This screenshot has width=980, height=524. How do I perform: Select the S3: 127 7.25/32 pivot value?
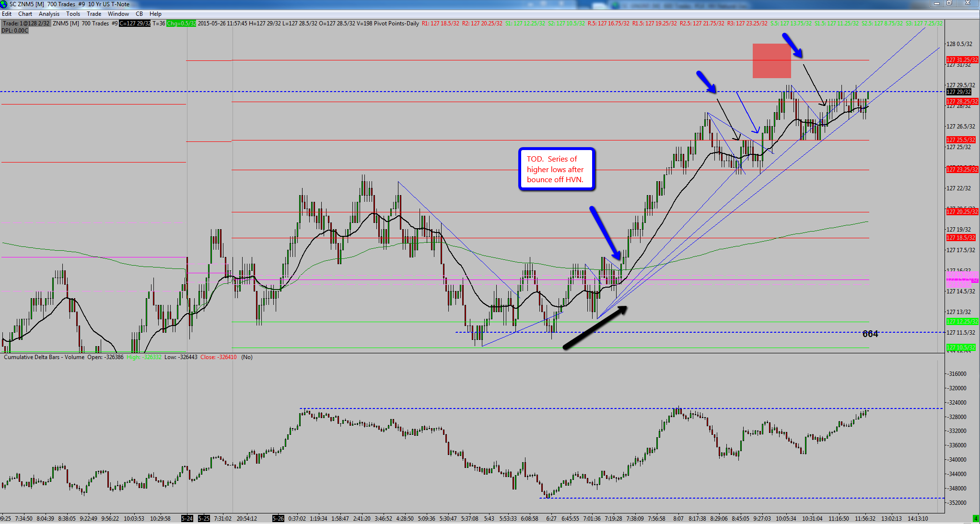pos(924,23)
